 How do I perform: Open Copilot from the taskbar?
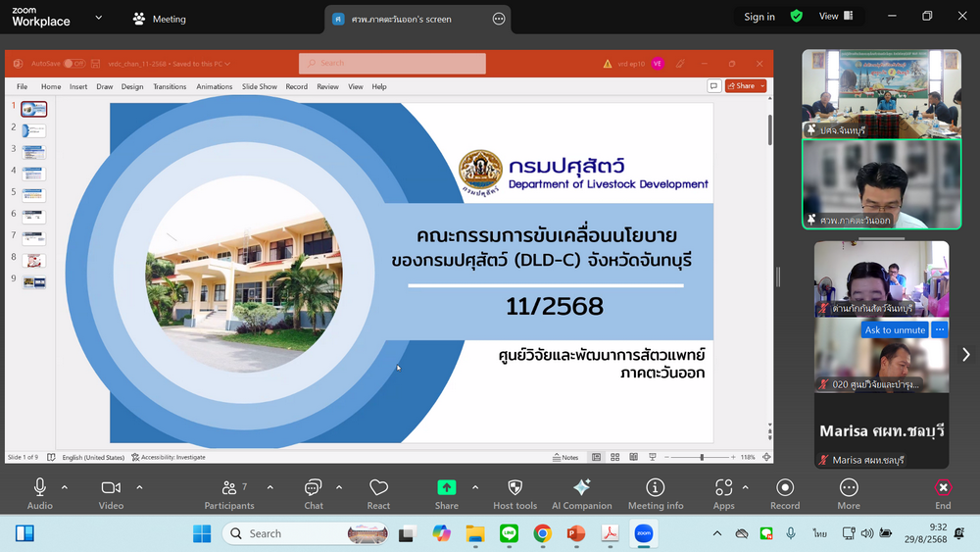(441, 533)
